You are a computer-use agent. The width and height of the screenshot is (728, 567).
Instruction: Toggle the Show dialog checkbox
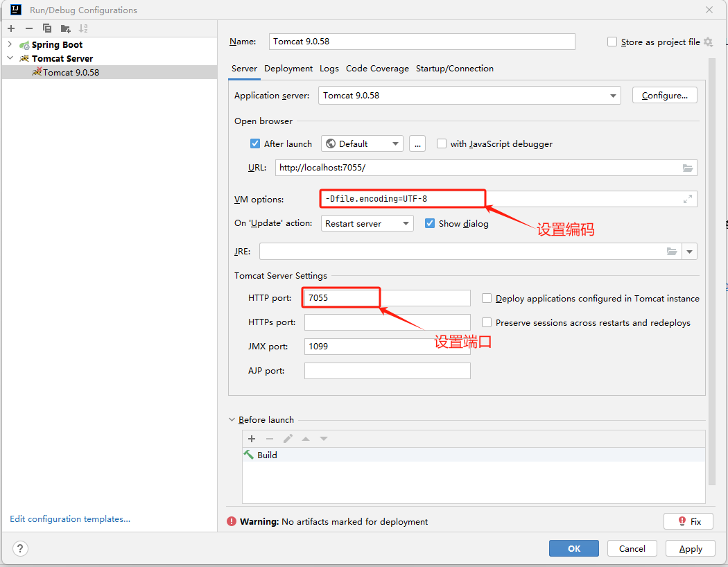(430, 223)
